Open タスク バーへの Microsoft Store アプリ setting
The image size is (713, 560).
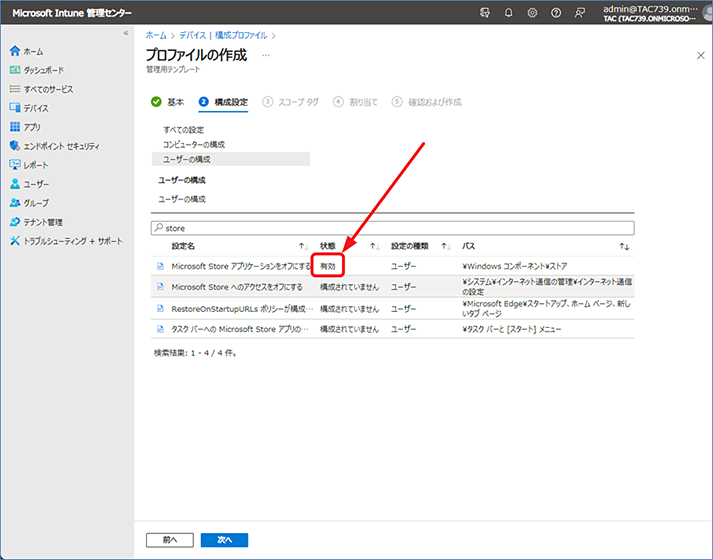pyautogui.click(x=240, y=329)
